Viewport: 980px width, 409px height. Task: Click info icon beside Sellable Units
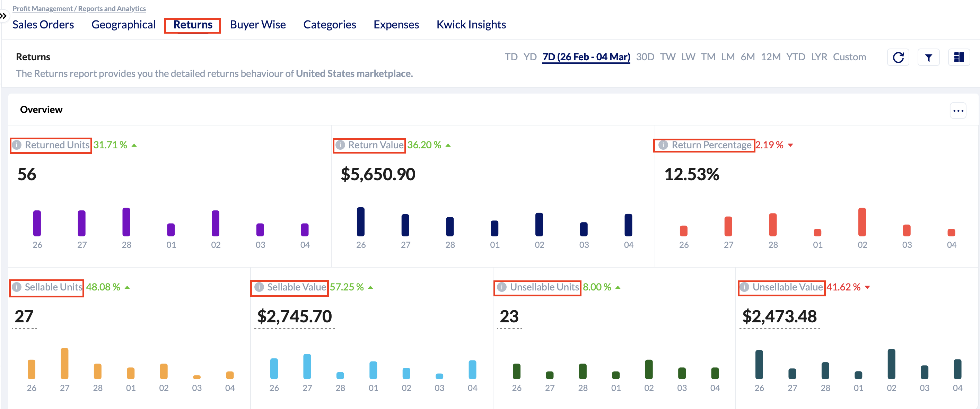tap(16, 287)
